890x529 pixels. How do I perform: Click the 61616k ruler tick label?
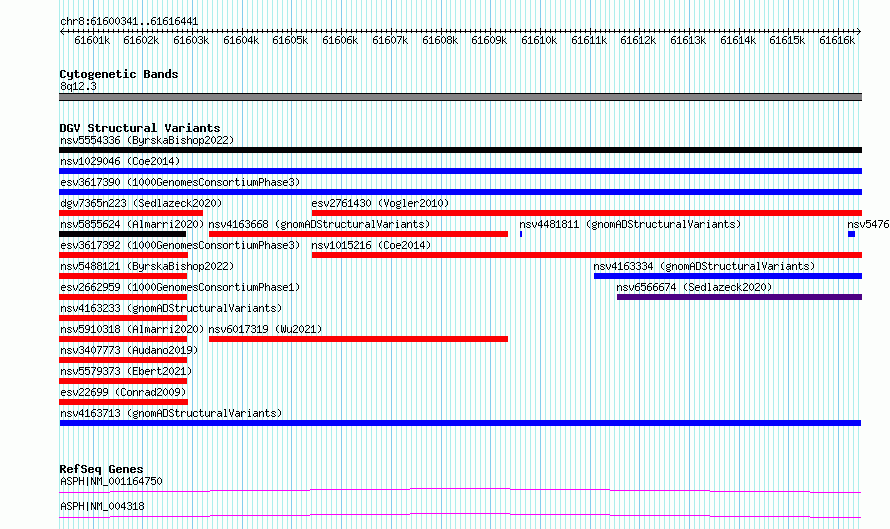837,40
